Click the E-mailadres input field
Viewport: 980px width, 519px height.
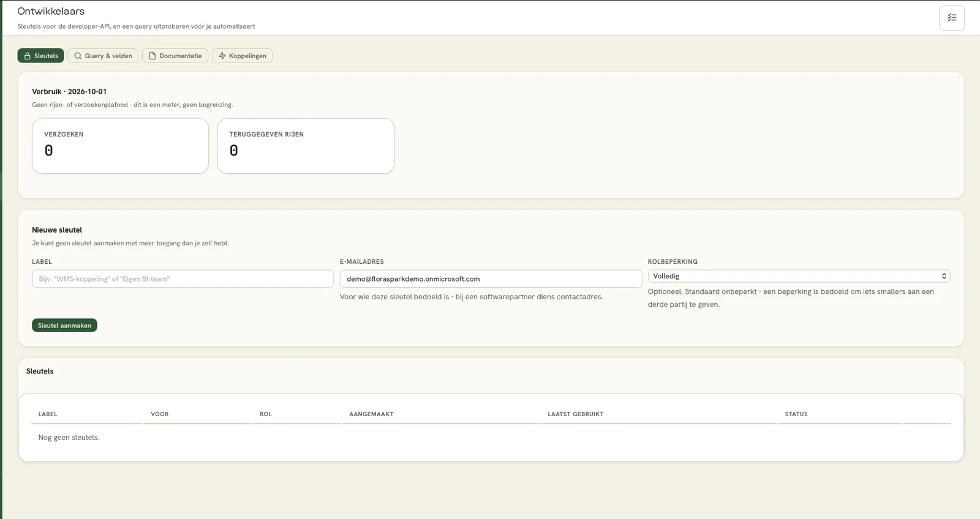(491, 279)
